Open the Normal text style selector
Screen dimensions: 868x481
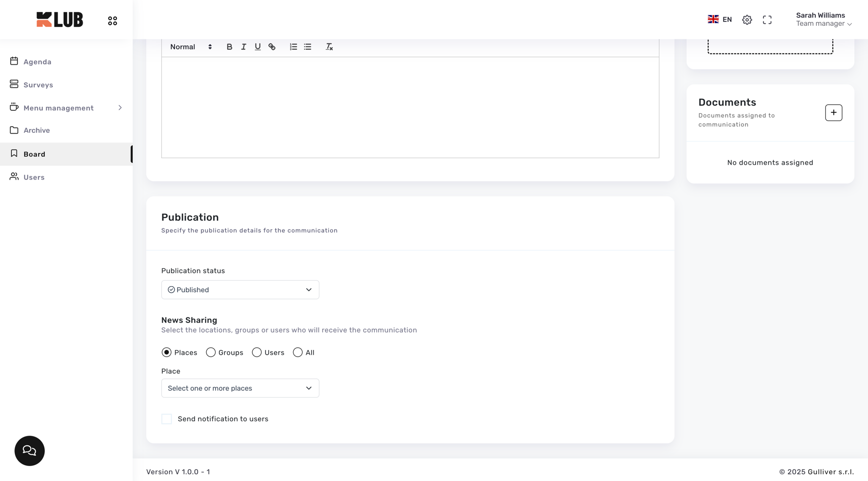191,47
